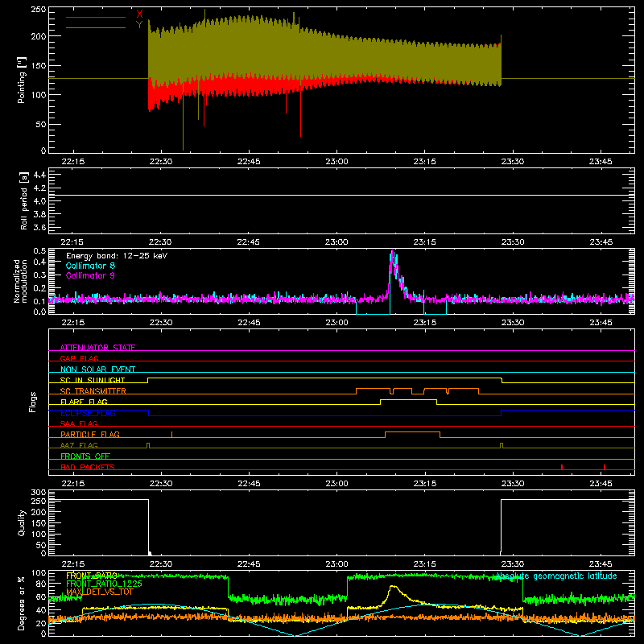Image resolution: width=644 pixels, height=644 pixels.
Task: Click the orange MAX_DET_VS_TOT legend entry
Action: coord(99,592)
